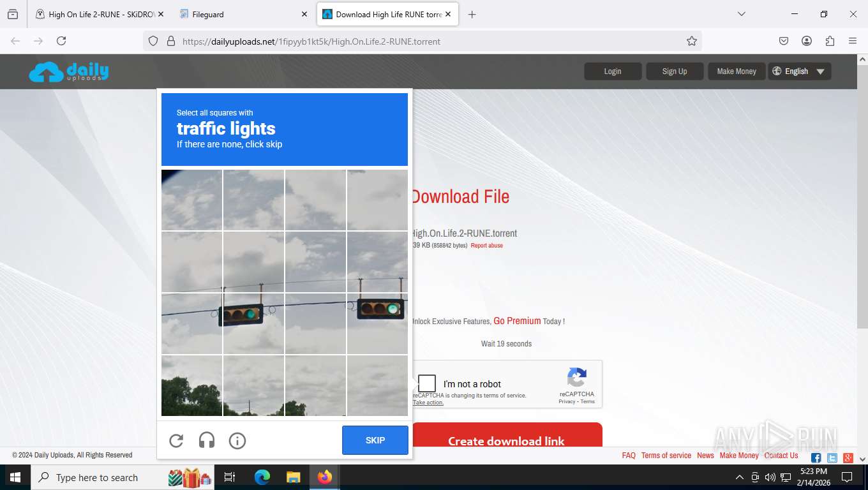Expand the English language dropdown
The width and height of the screenshot is (868, 490).
click(x=800, y=71)
